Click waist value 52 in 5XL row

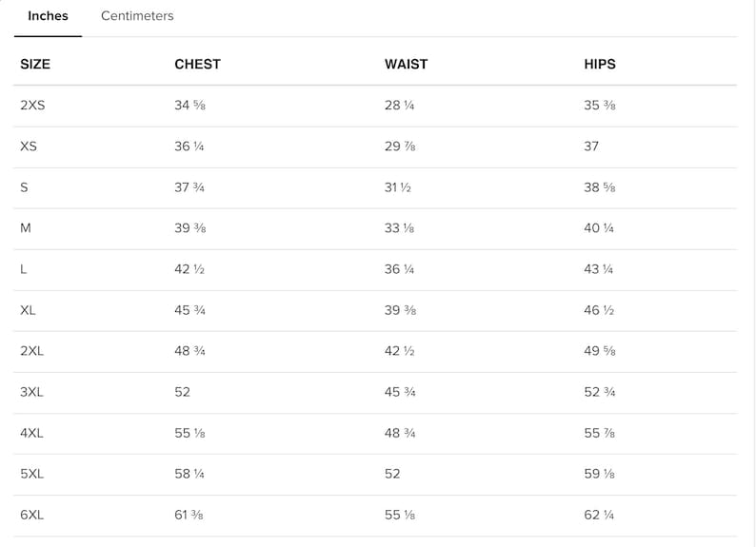[392, 474]
